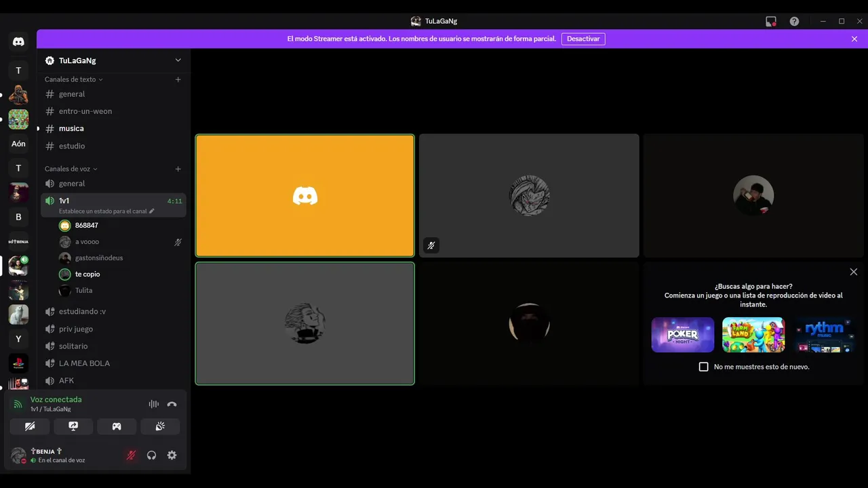Focus the muted user's video tile
This screenshot has height=488, width=868.
tap(529, 196)
